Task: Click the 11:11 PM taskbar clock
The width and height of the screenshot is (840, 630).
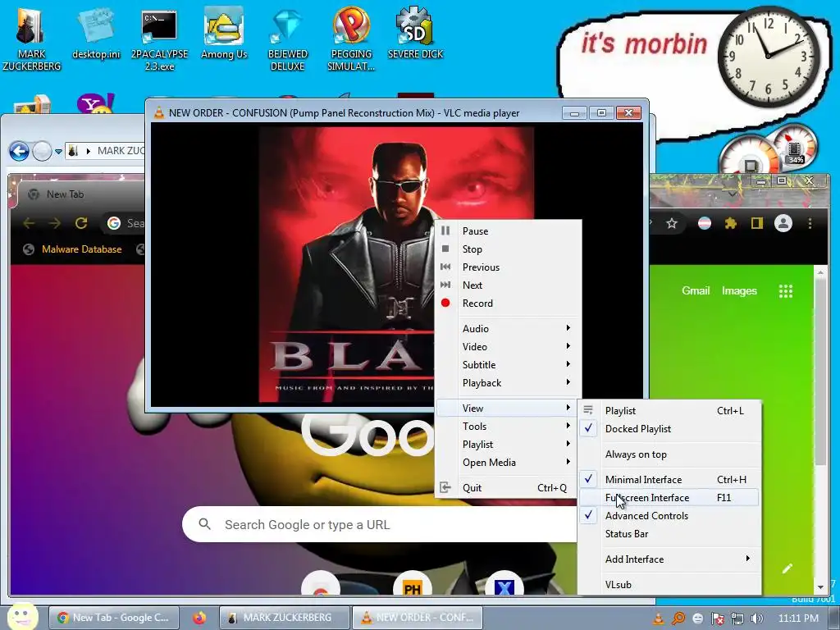Action: point(798,619)
